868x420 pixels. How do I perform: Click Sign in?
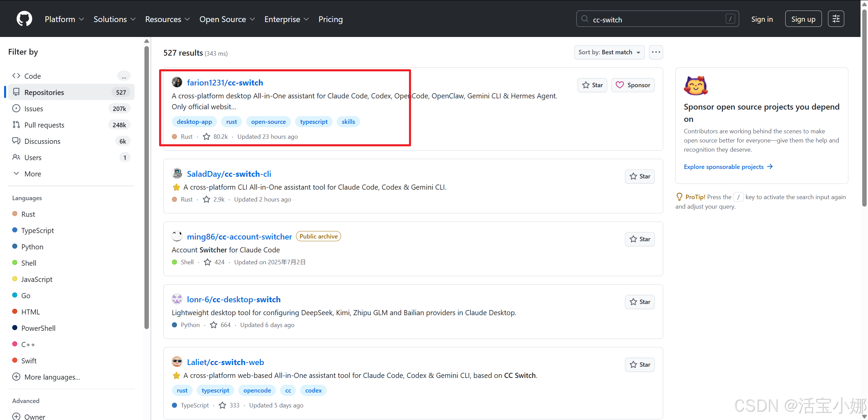coord(762,19)
